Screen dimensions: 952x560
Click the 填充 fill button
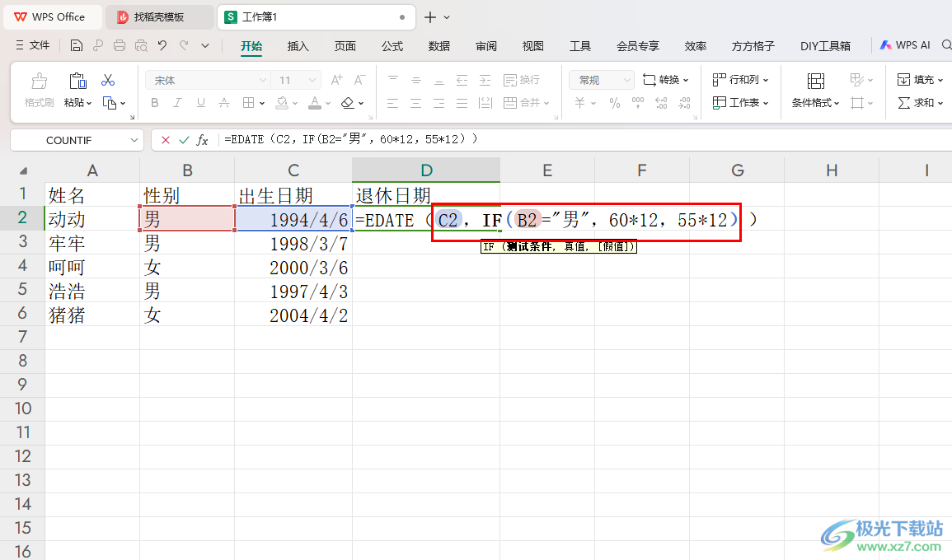pyautogui.click(x=920, y=80)
